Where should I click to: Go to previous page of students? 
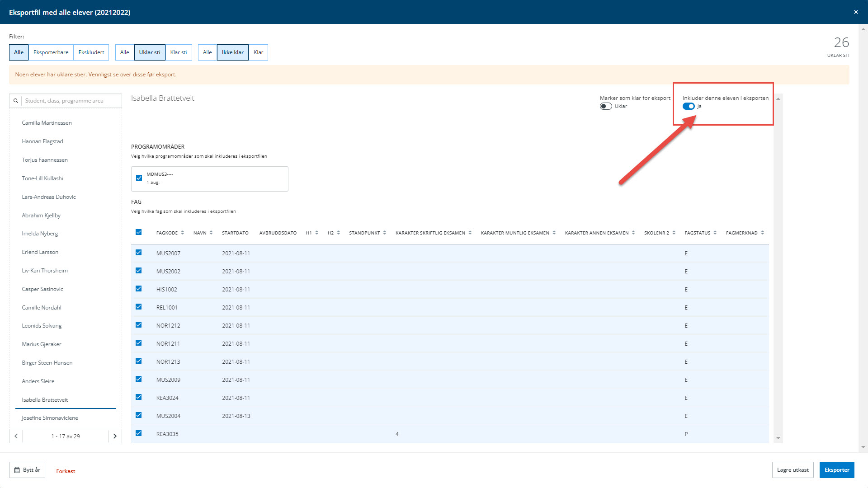point(16,436)
